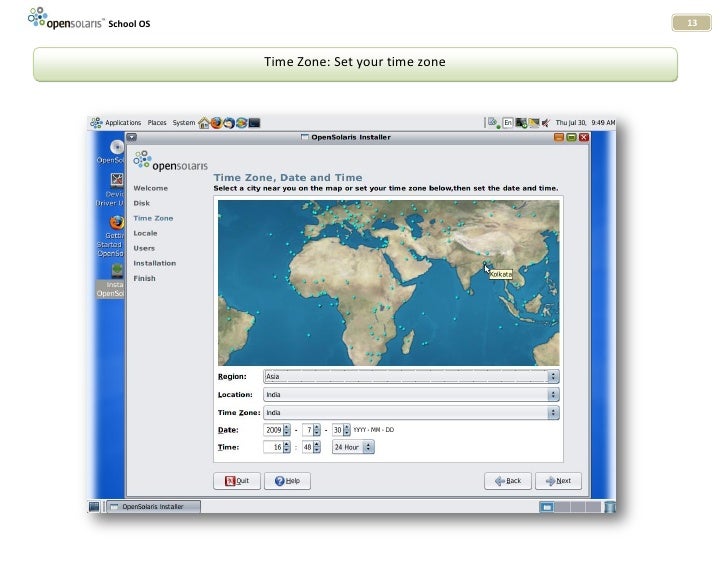Switch to the first workspace

pyautogui.click(x=547, y=507)
